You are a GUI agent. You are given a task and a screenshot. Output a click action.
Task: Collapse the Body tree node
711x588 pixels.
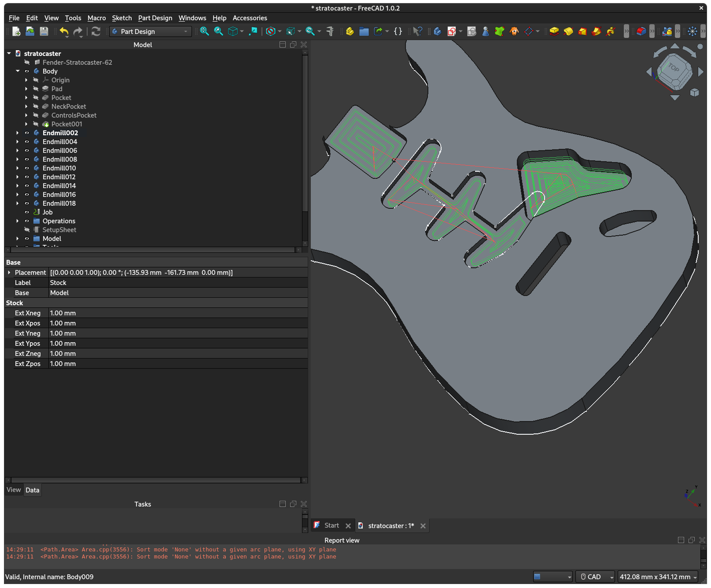coord(18,71)
